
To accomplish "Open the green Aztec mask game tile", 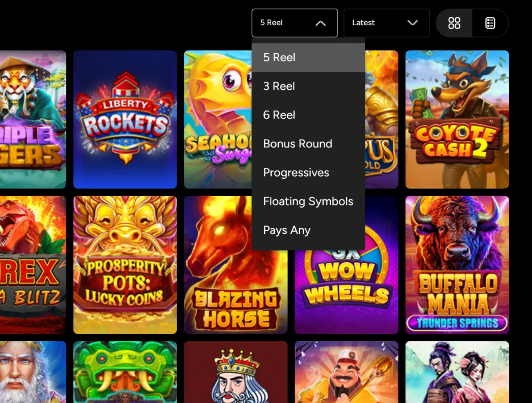I will (x=125, y=372).
